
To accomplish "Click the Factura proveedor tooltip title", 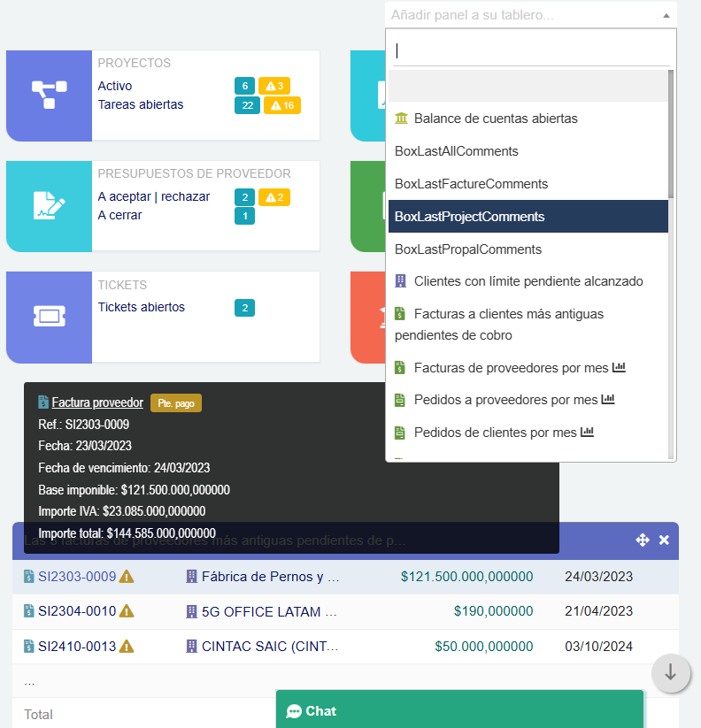I will click(97, 402).
